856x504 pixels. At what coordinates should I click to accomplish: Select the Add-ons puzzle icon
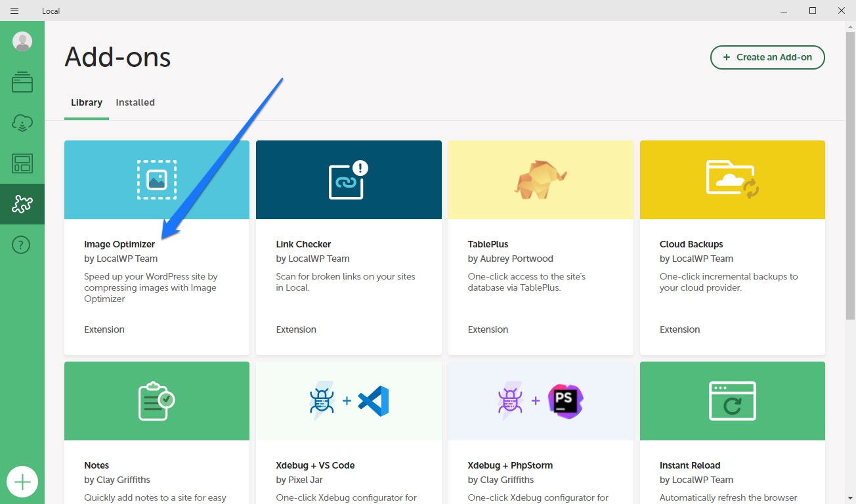(x=22, y=204)
